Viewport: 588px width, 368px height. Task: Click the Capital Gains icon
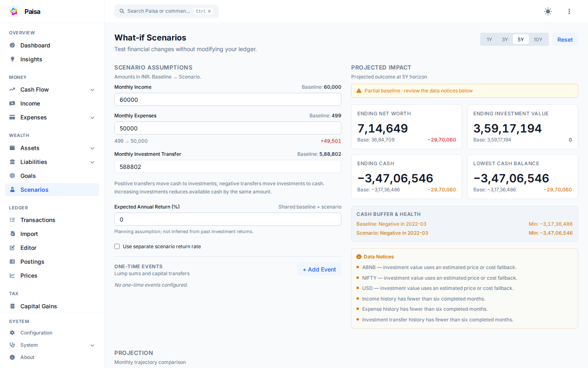(12, 306)
